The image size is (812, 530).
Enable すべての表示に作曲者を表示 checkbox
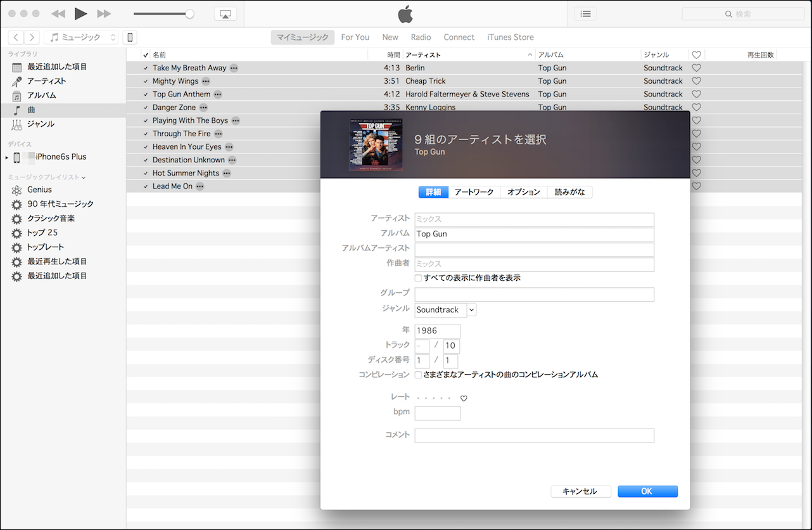[418, 278]
